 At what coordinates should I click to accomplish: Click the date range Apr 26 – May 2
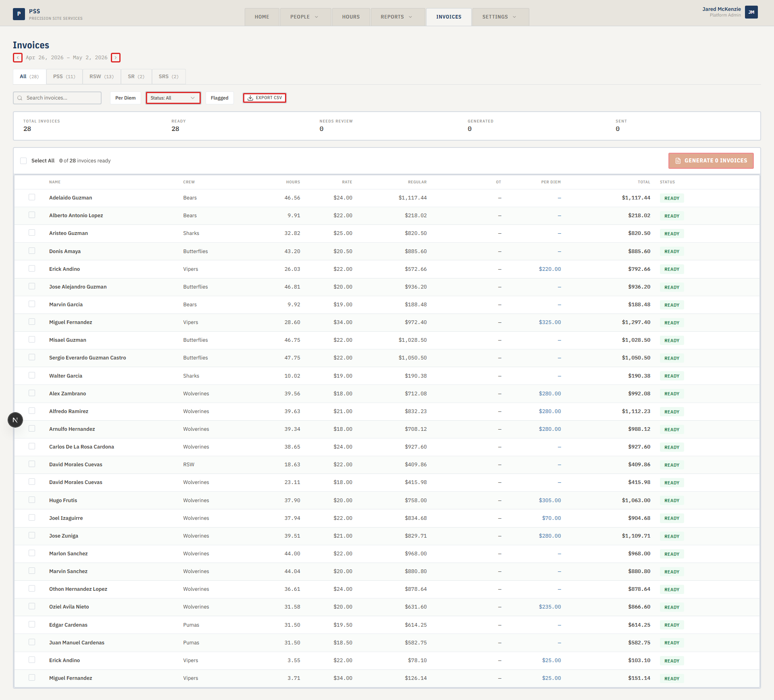pos(67,58)
